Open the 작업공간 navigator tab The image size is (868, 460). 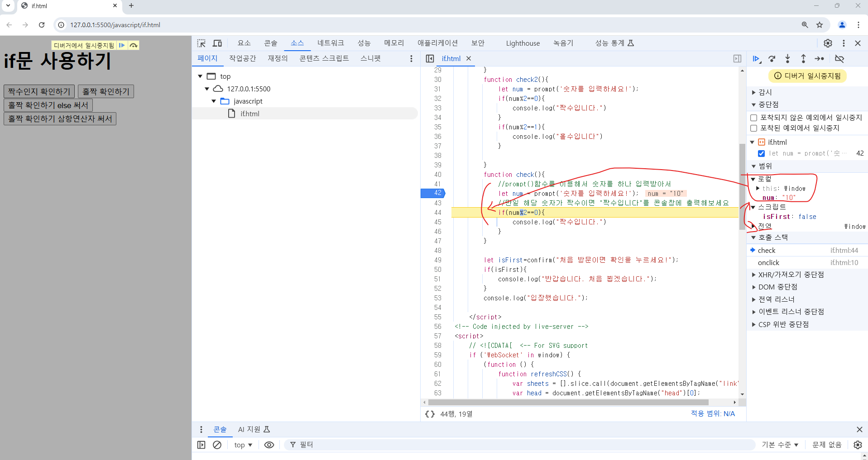pos(242,58)
